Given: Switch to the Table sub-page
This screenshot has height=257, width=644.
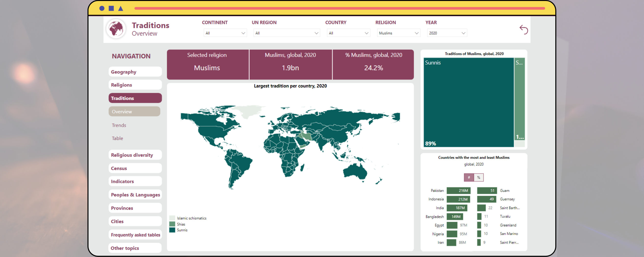Looking at the screenshot, I should click(x=117, y=138).
